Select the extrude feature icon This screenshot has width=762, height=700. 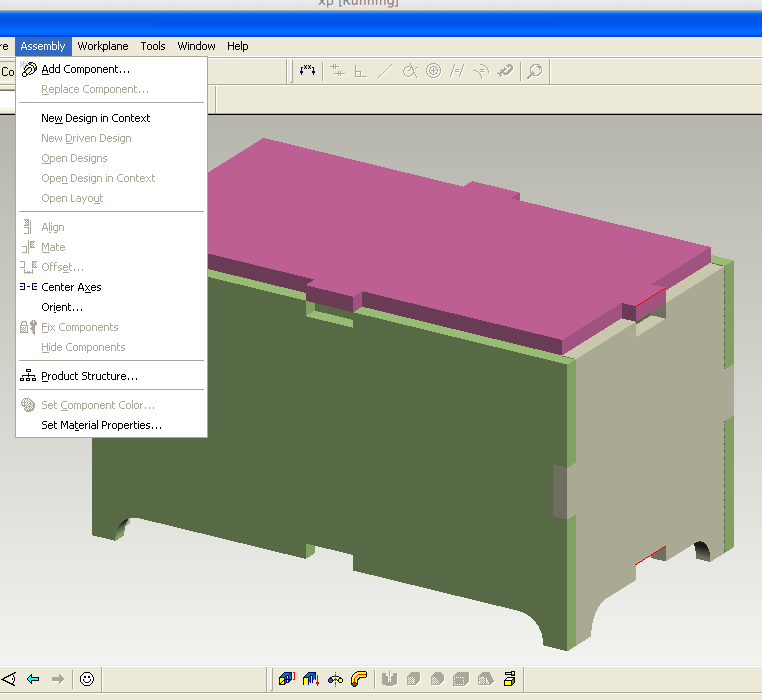(287, 679)
